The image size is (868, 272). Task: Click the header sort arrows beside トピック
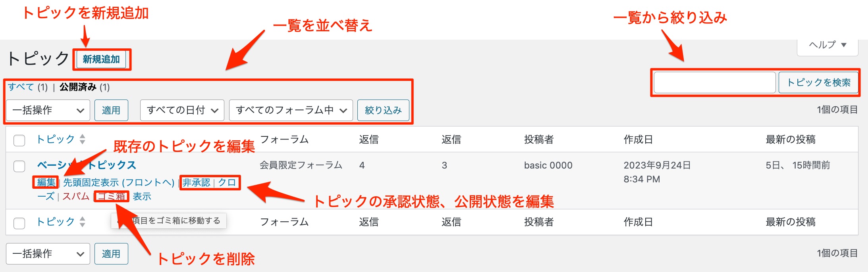(82, 139)
